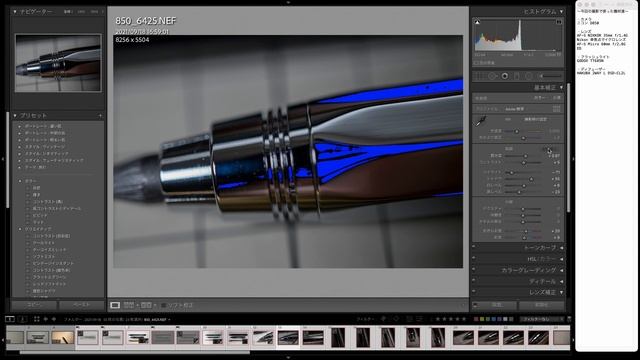Expand the Tone Curve (トーンカーブ) panel
Viewport: 640px width, 360px height.
[x=561, y=248]
